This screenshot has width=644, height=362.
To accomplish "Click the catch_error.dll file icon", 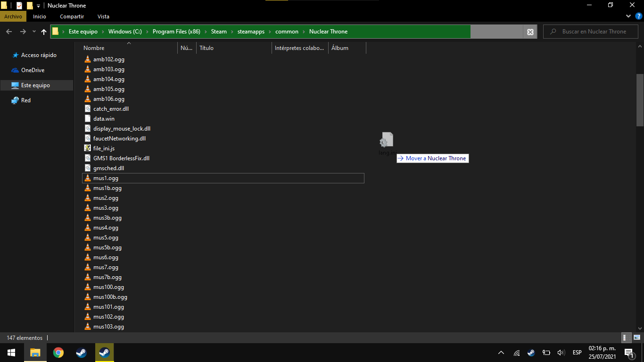I will 87,109.
